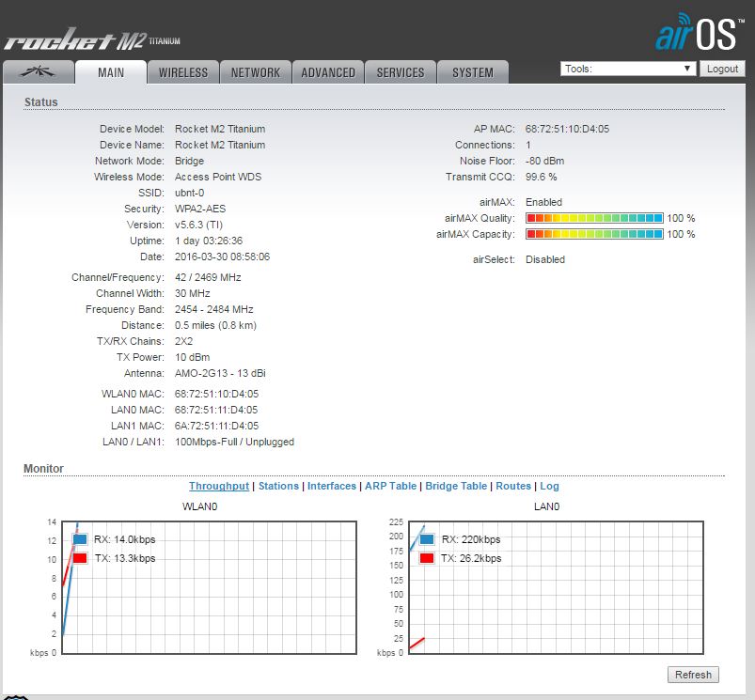Select the Transmit CCQ value 99.6 %
Image resolution: width=755 pixels, height=700 pixels.
pos(541,177)
